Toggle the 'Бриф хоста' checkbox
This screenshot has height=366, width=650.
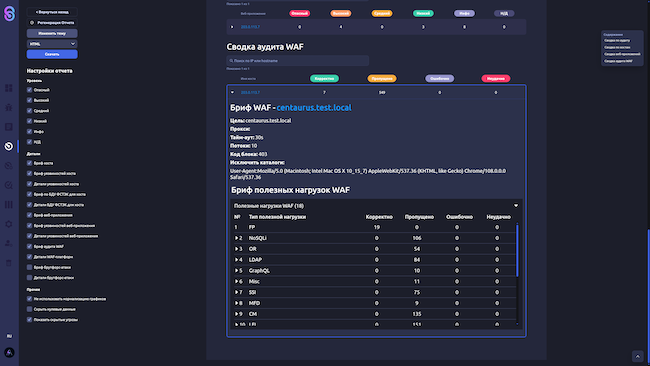(29, 163)
